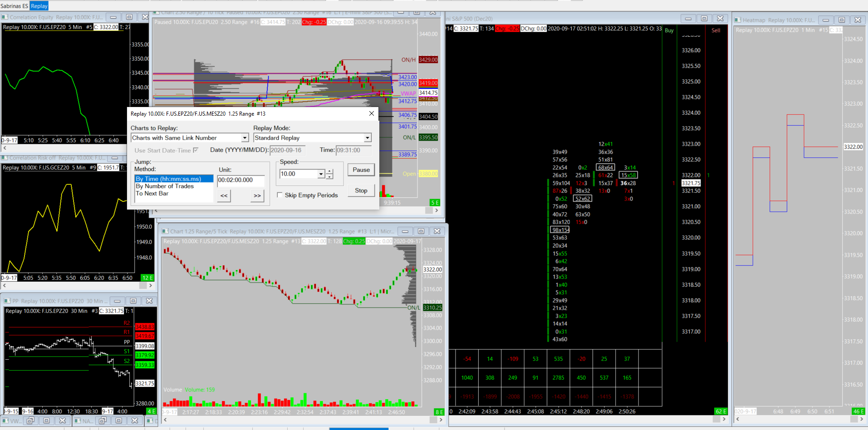This screenshot has width=868, height=430.
Task: Click the Correlation Equity window's chart icon
Action: click(5, 17)
